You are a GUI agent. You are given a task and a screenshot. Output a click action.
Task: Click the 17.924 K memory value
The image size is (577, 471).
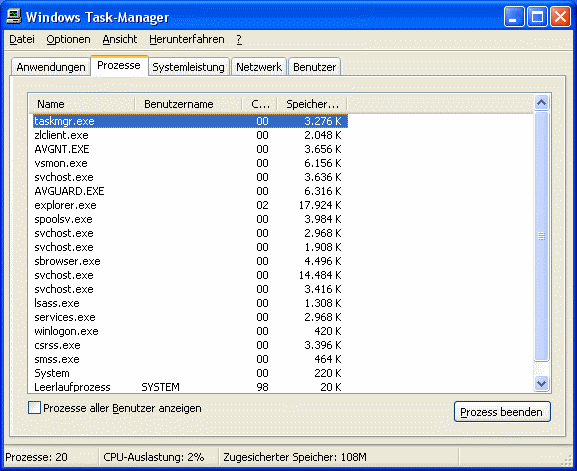[x=320, y=205]
